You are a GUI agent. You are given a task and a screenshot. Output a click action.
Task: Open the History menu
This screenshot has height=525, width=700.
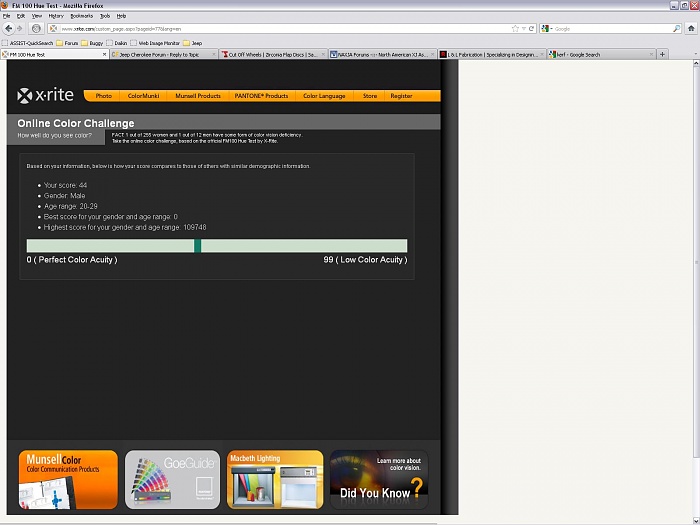pos(56,16)
